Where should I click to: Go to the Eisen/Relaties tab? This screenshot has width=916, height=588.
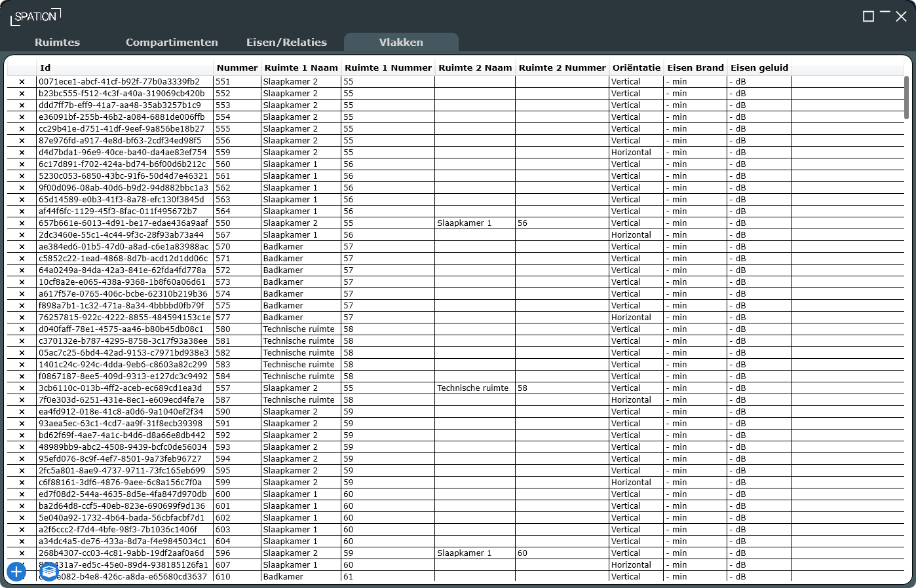286,42
